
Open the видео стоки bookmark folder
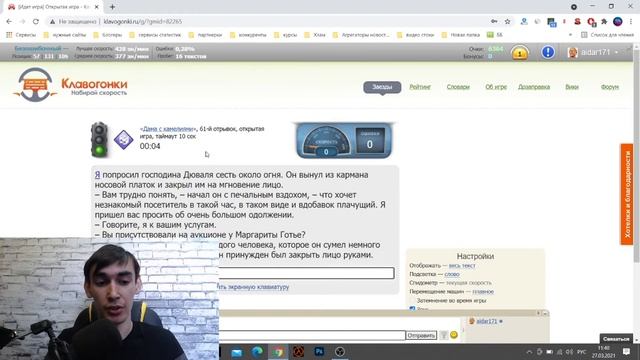(x=416, y=35)
